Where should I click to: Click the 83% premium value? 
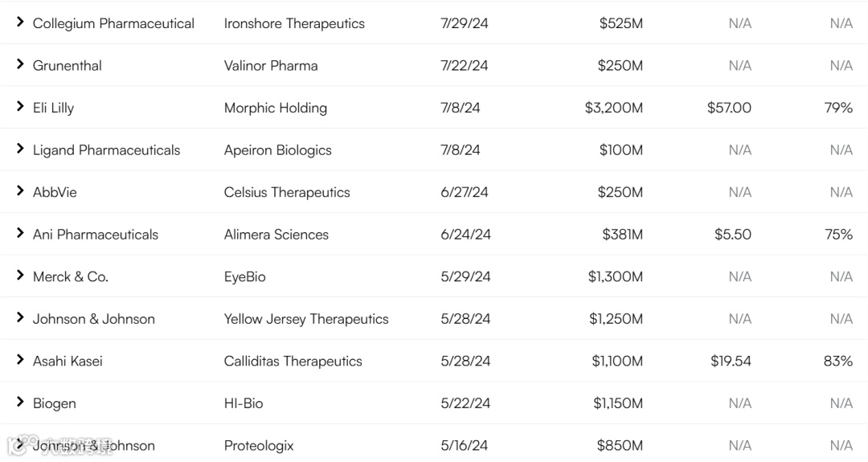[x=838, y=362]
